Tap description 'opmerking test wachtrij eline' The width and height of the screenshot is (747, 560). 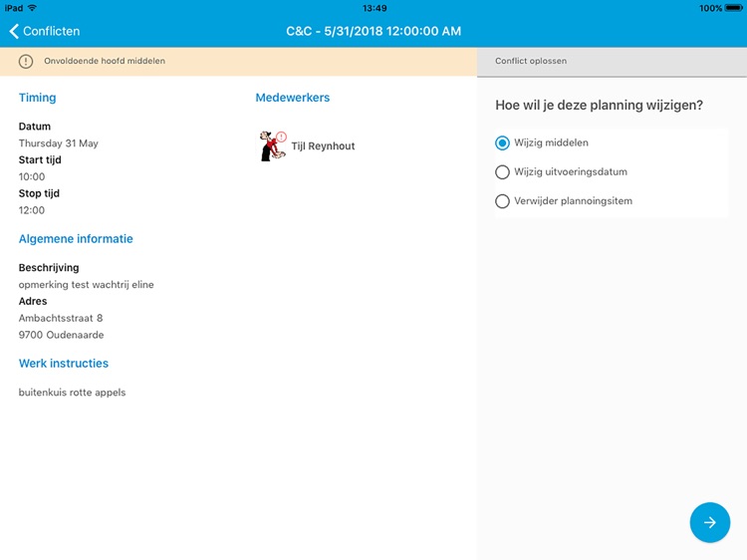(x=87, y=285)
